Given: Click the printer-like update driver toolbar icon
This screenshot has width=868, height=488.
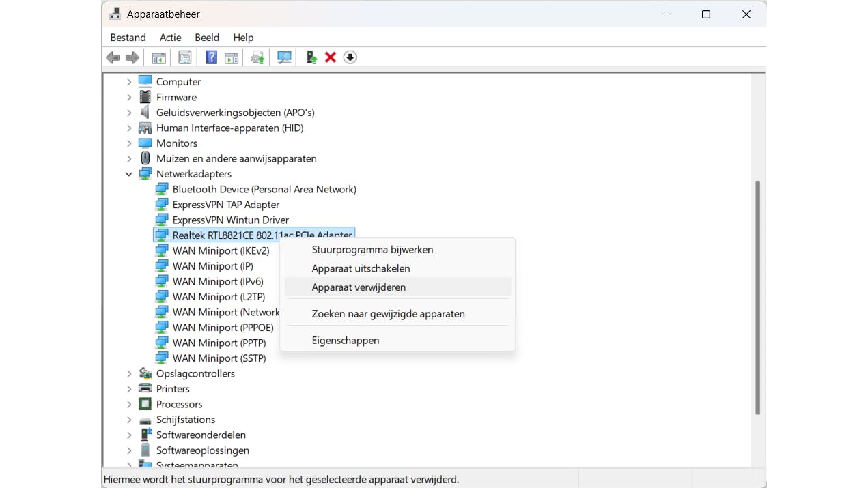Looking at the screenshot, I should pos(257,58).
